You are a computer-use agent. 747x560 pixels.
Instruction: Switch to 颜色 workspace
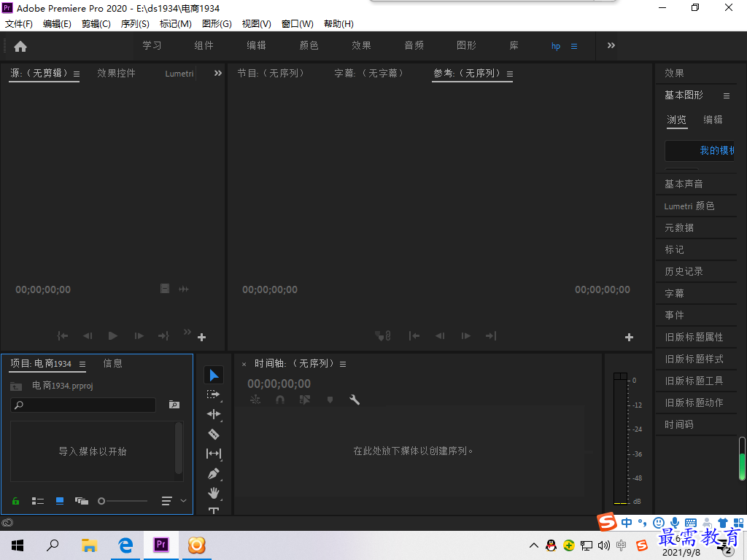[x=309, y=46]
